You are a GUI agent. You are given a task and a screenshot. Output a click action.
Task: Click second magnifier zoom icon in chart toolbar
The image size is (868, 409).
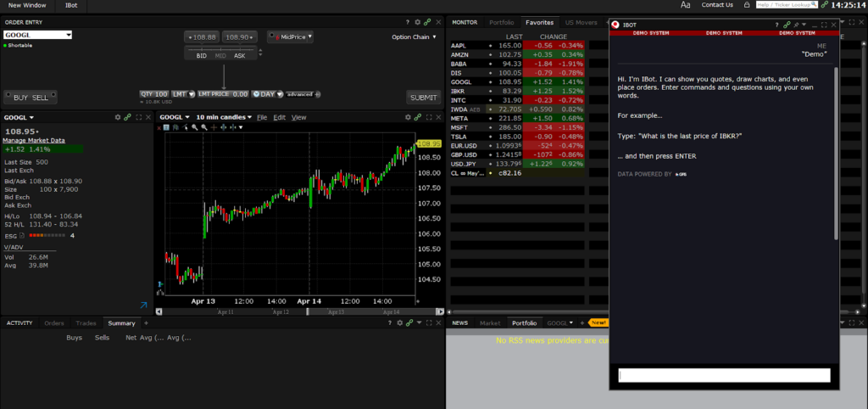click(x=204, y=127)
